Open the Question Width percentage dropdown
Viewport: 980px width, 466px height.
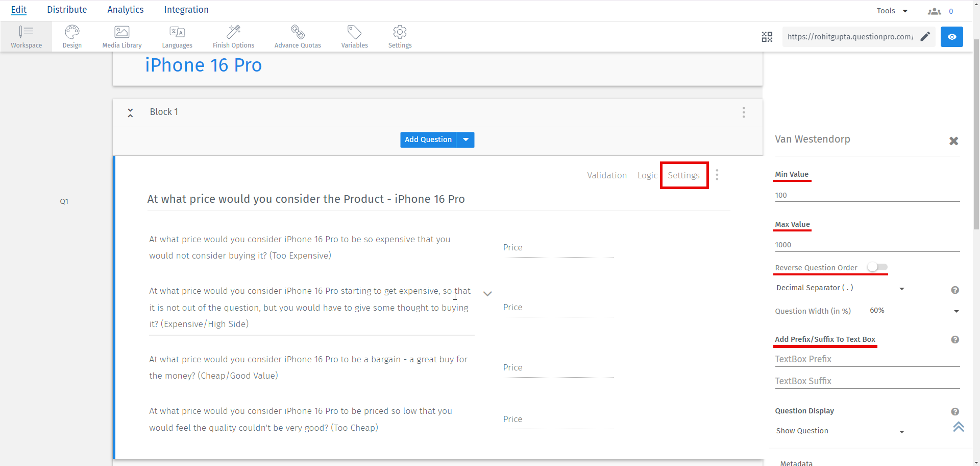(x=956, y=311)
